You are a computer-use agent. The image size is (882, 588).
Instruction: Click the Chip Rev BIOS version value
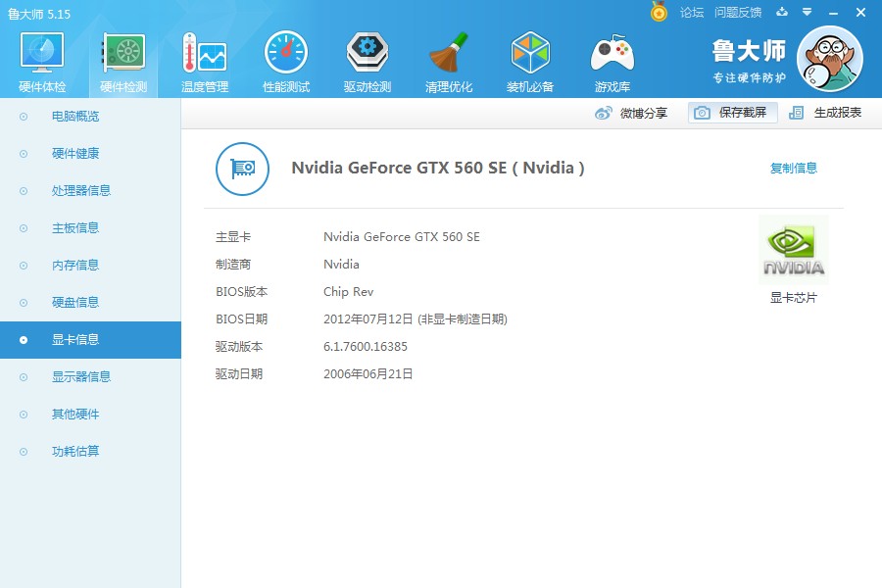(348, 291)
